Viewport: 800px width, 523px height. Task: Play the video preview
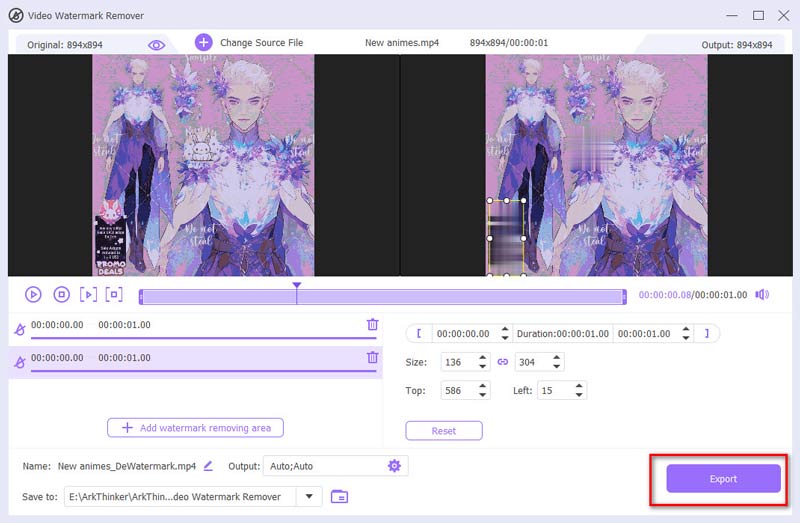pos(33,294)
